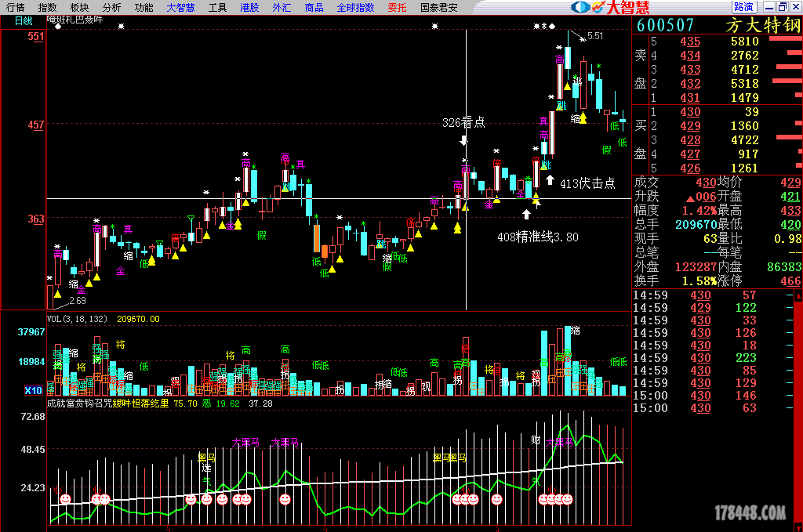The height and width of the screenshot is (532, 803).
Task: Click the 外盘 value 123287
Action: [x=696, y=266]
